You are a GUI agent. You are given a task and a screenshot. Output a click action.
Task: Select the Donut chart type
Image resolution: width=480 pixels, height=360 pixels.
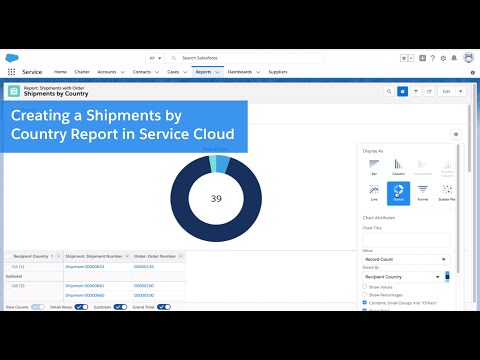[x=398, y=193]
